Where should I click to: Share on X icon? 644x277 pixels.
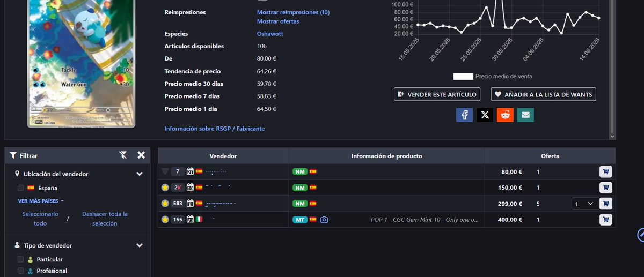tap(485, 114)
